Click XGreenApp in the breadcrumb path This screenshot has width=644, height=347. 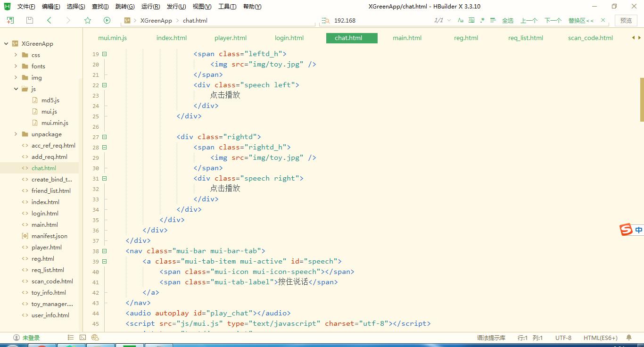click(156, 20)
